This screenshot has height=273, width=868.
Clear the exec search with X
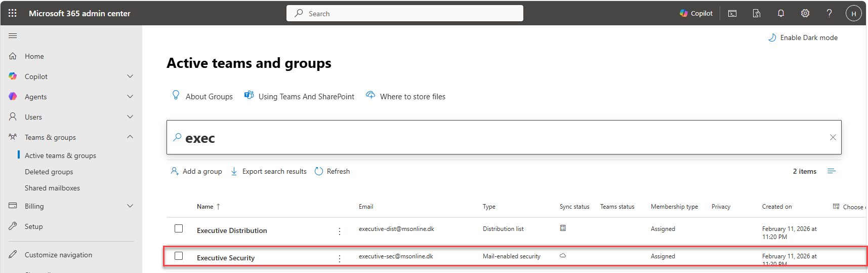pos(833,137)
